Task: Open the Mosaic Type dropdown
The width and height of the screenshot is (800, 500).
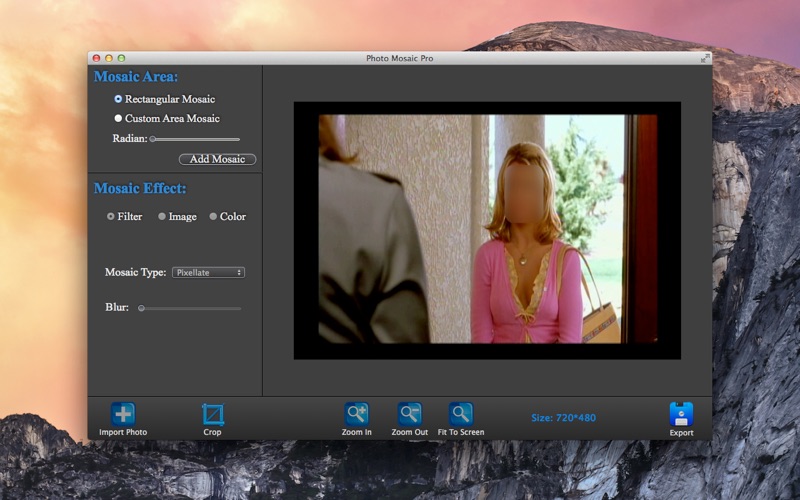Action: [x=208, y=272]
